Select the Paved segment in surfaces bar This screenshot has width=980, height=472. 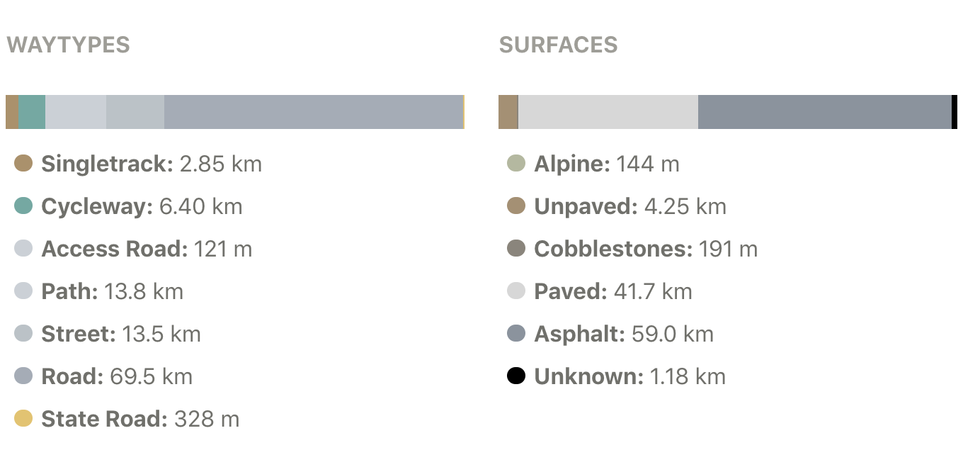pos(608,112)
